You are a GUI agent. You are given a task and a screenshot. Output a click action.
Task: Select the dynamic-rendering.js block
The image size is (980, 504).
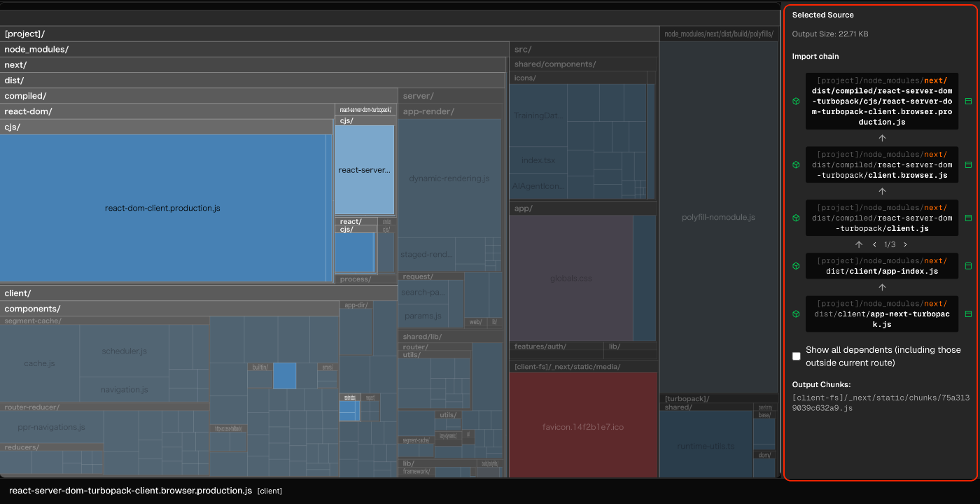click(449, 178)
